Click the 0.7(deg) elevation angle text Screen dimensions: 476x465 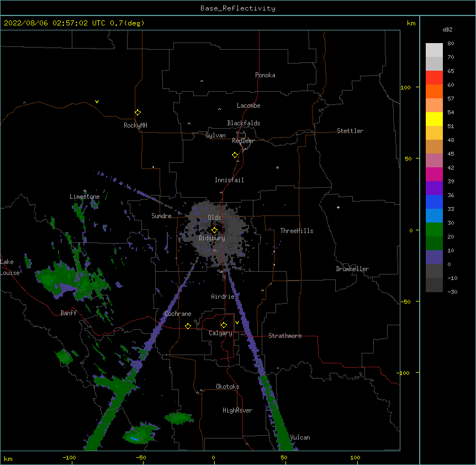pyautogui.click(x=127, y=23)
